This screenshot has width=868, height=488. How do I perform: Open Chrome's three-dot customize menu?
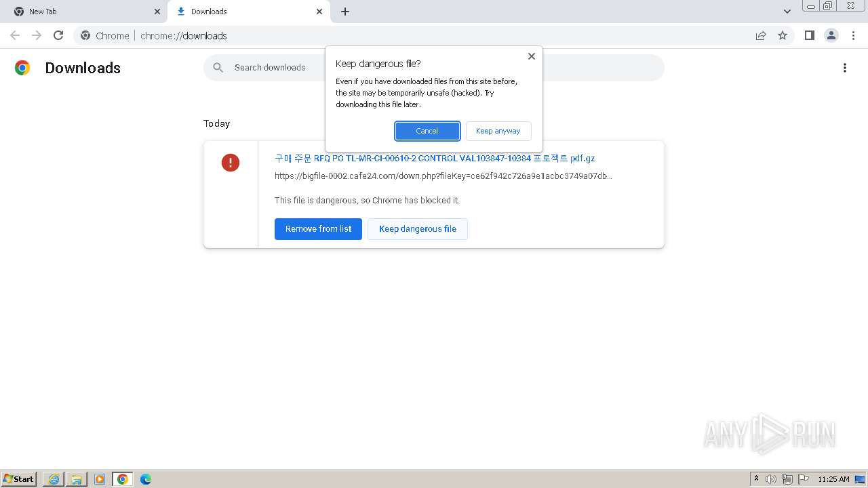point(853,35)
